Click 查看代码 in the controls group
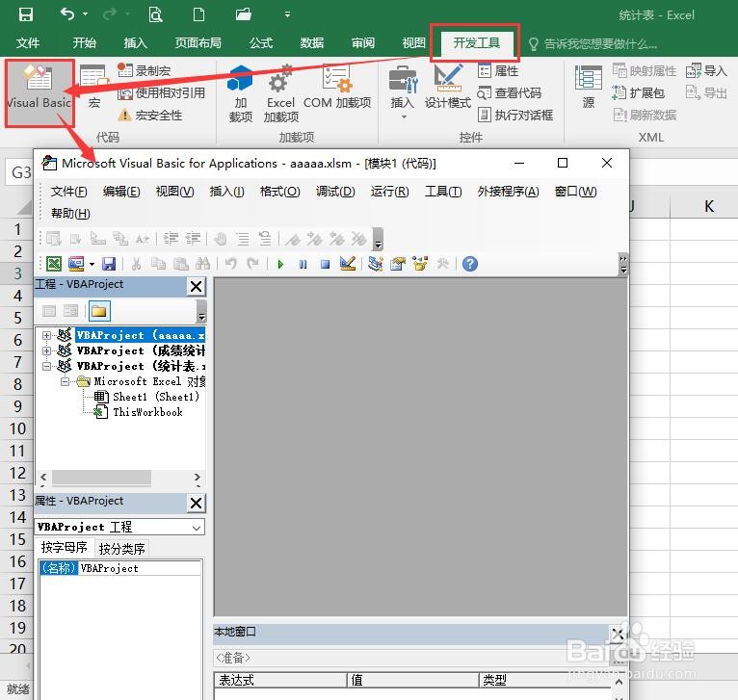738x700 pixels. point(509,93)
